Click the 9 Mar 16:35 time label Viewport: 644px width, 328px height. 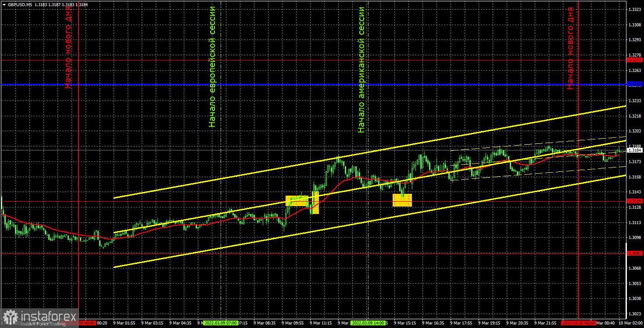point(433,323)
